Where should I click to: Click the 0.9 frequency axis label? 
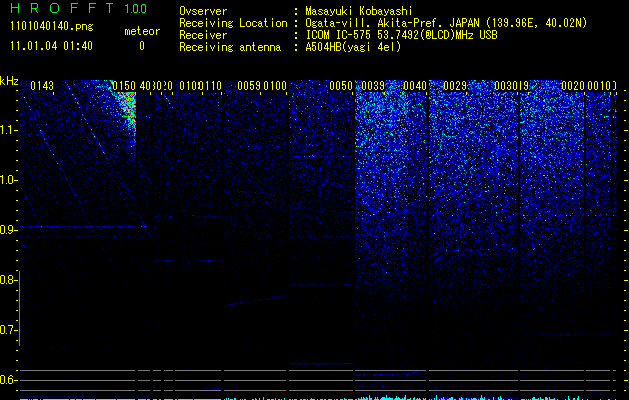click(8, 230)
